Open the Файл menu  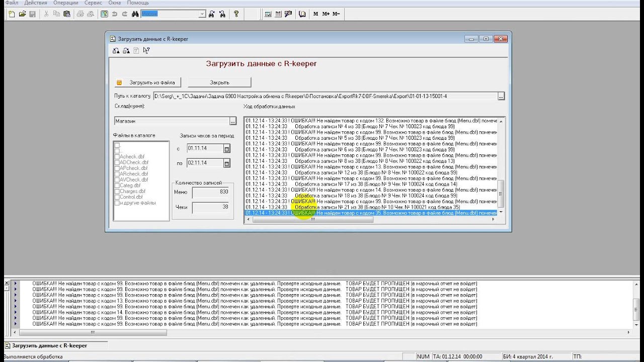12,3
